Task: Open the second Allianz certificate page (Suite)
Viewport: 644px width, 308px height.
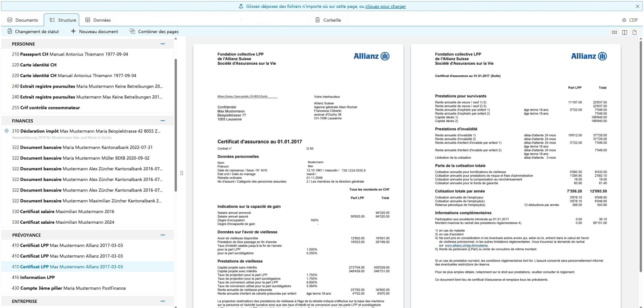Action: (x=516, y=176)
